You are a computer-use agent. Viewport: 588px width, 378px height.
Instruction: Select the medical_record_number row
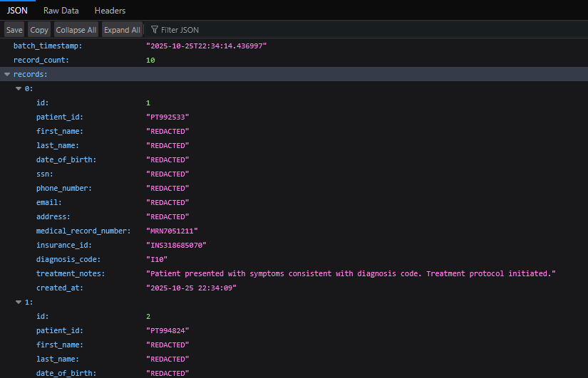(83, 231)
